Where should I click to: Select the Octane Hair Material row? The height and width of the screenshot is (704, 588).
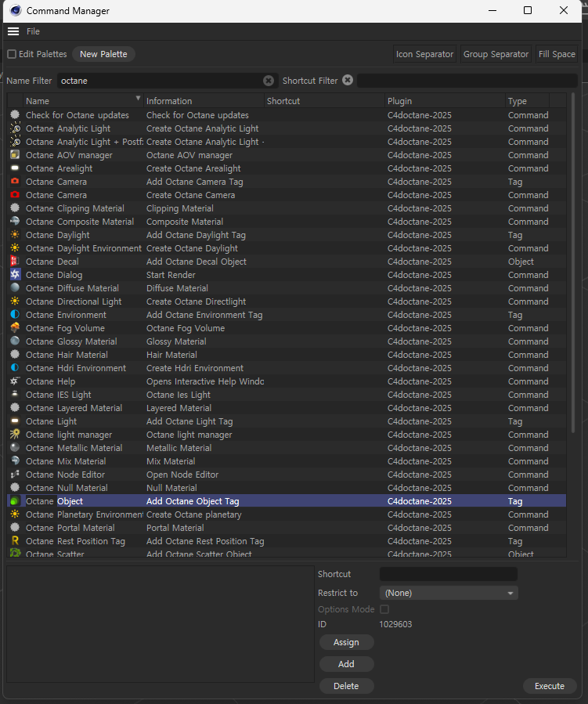tap(287, 355)
